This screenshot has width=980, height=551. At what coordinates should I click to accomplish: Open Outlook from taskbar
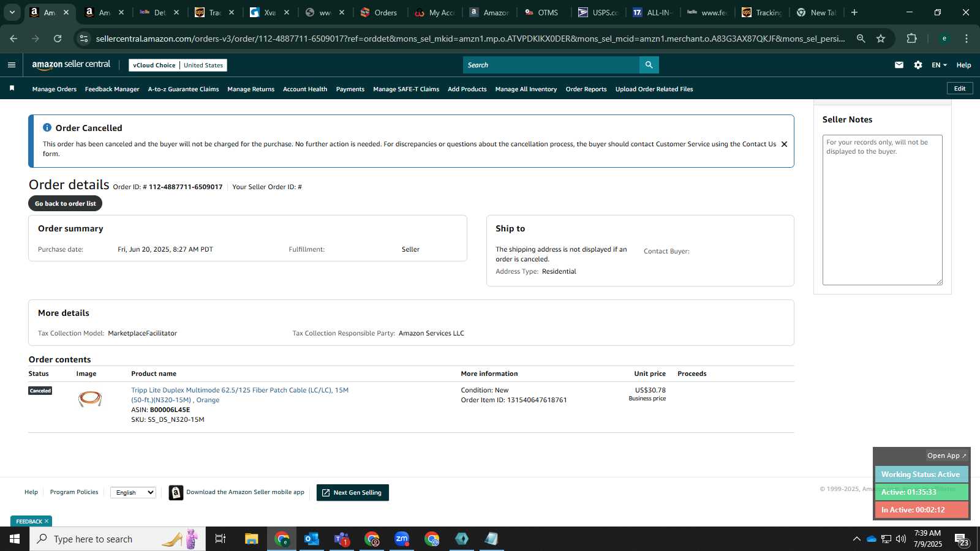pyautogui.click(x=312, y=539)
